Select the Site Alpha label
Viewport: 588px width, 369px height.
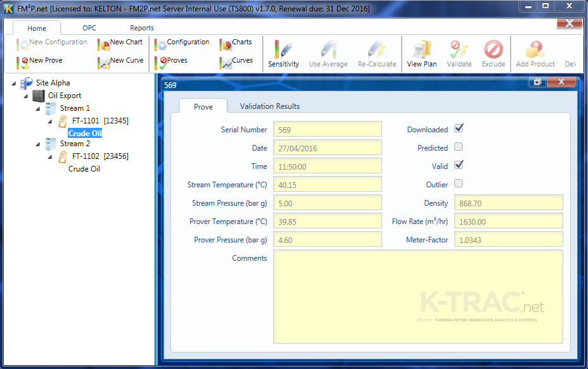click(53, 83)
